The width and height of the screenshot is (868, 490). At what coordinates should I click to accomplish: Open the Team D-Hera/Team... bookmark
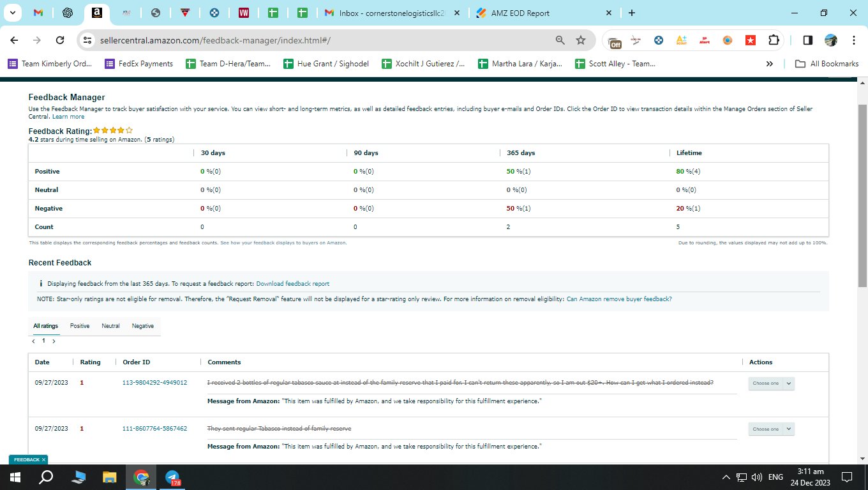point(228,64)
